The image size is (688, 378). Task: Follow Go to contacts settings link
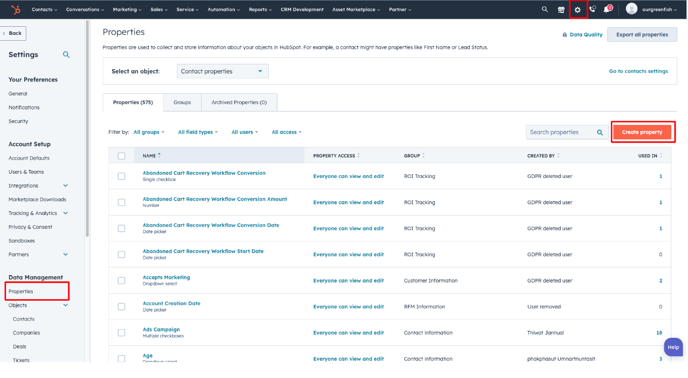pyautogui.click(x=638, y=71)
